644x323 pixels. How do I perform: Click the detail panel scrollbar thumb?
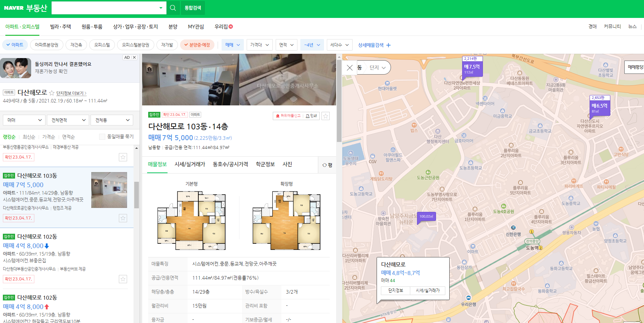[339, 100]
